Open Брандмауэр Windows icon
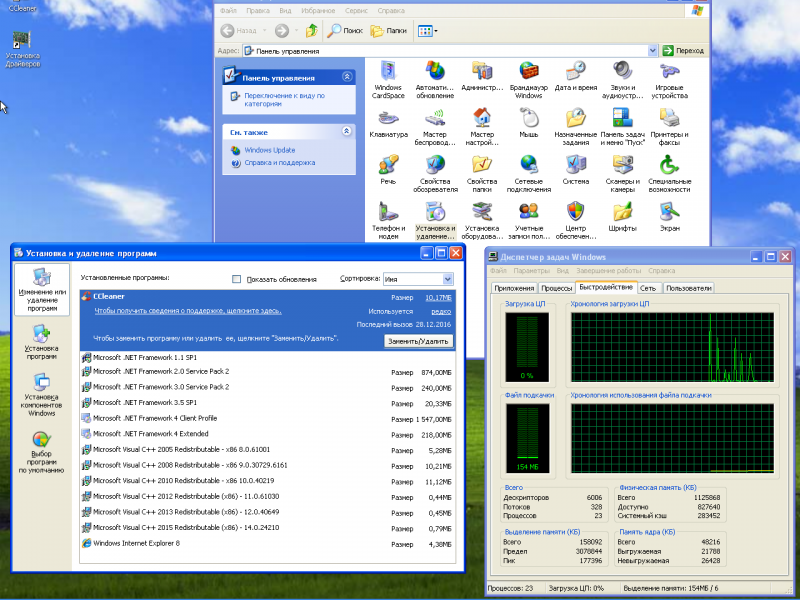The width and height of the screenshot is (800, 600). (529, 80)
